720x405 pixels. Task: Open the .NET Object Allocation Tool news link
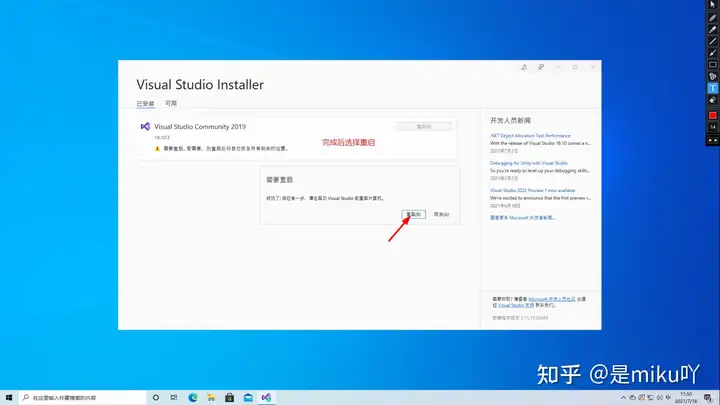coord(530,136)
